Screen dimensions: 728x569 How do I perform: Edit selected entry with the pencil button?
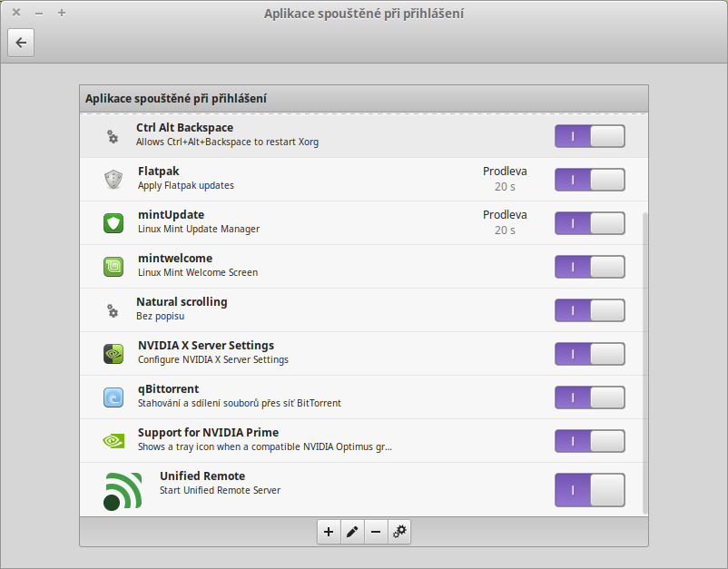[352, 532]
